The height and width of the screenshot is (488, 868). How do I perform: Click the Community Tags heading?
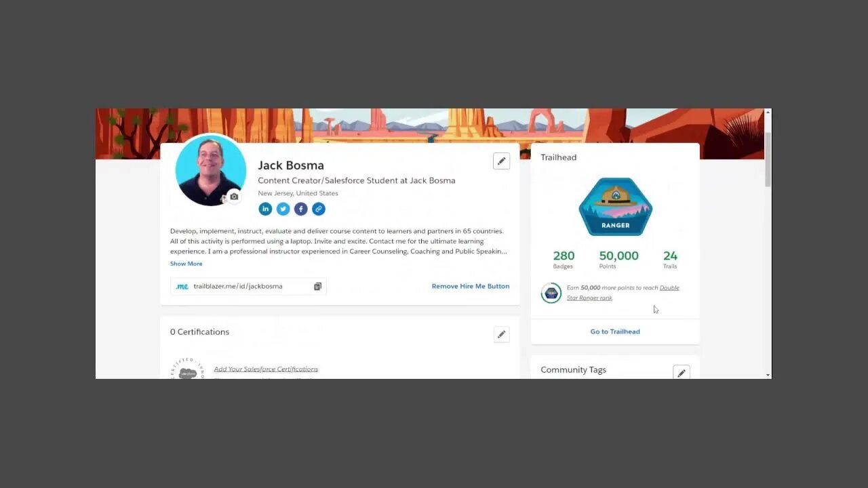coord(573,369)
